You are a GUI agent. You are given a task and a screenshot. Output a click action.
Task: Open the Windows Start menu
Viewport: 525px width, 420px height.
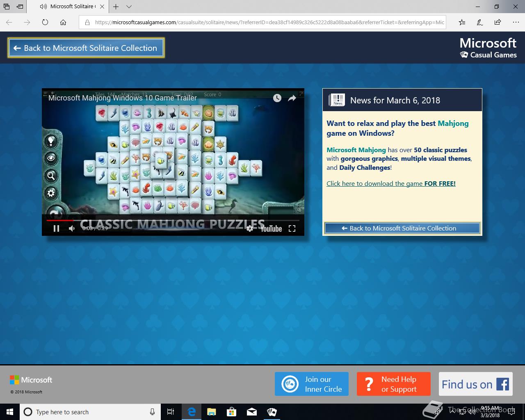click(10, 412)
